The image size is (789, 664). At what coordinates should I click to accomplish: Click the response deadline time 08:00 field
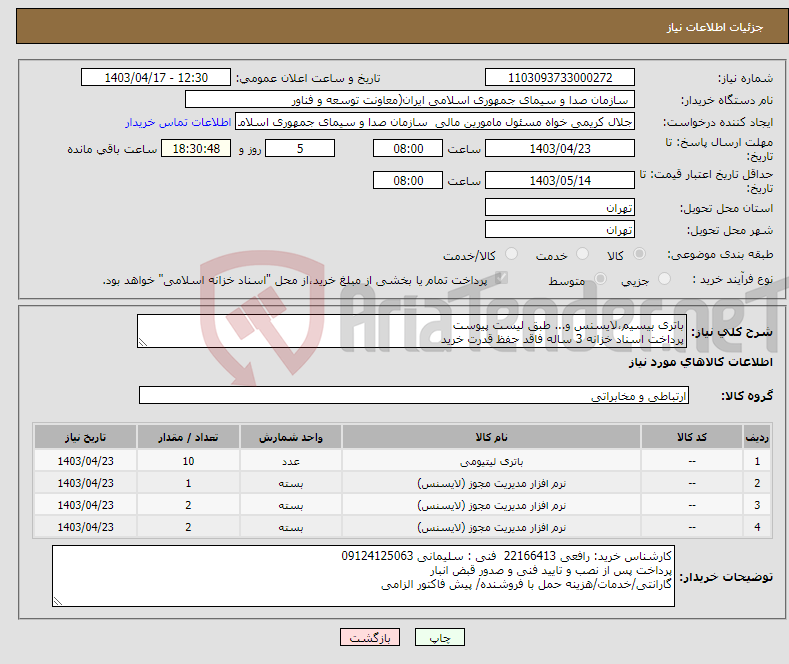408,148
